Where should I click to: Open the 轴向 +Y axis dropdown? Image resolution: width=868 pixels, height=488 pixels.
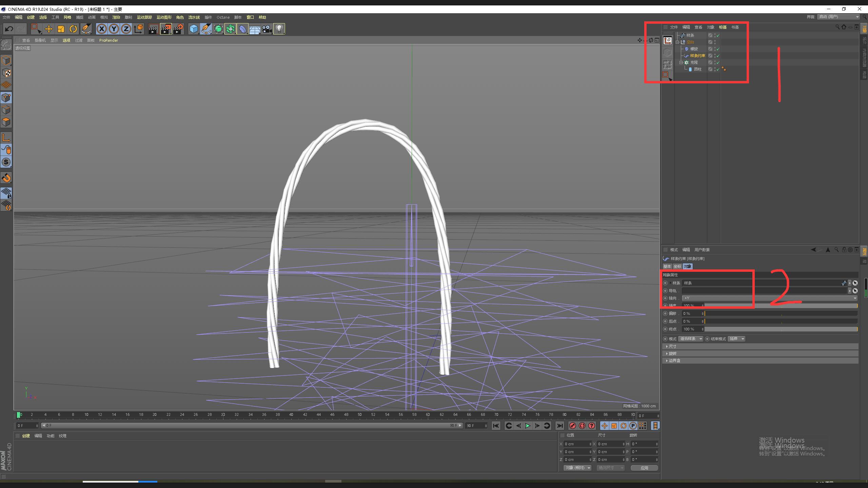point(770,298)
